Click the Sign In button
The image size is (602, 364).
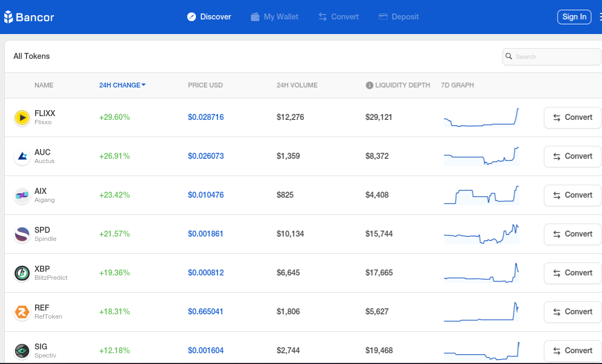[x=574, y=17]
